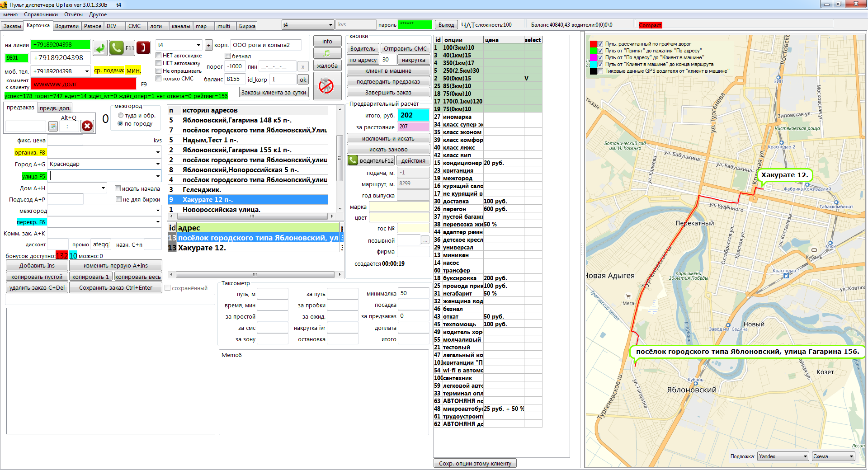The width and height of the screenshot is (868, 470).
Task: Open the Отчёты menu
Action: (x=73, y=14)
